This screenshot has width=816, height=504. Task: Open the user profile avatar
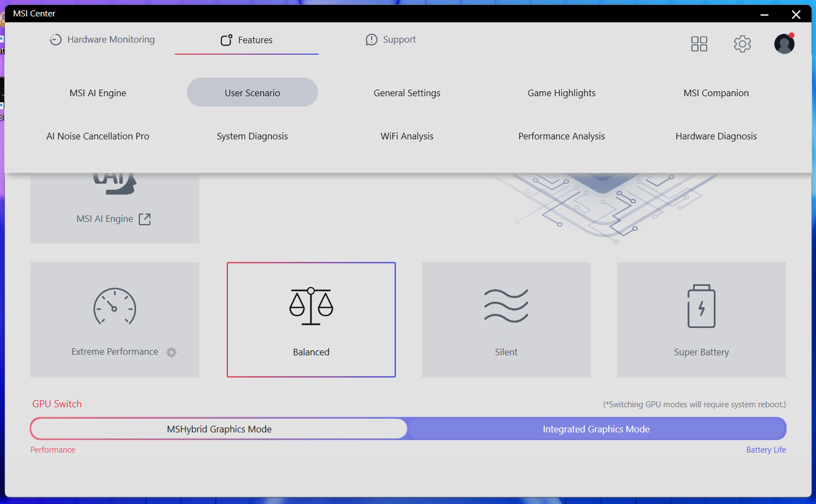[x=784, y=44]
